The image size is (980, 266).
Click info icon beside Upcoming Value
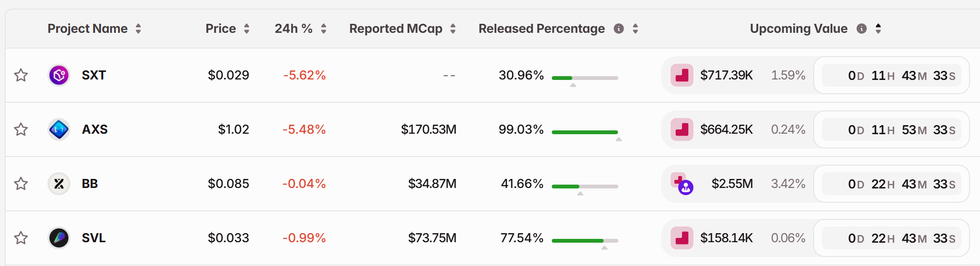pyautogui.click(x=861, y=29)
